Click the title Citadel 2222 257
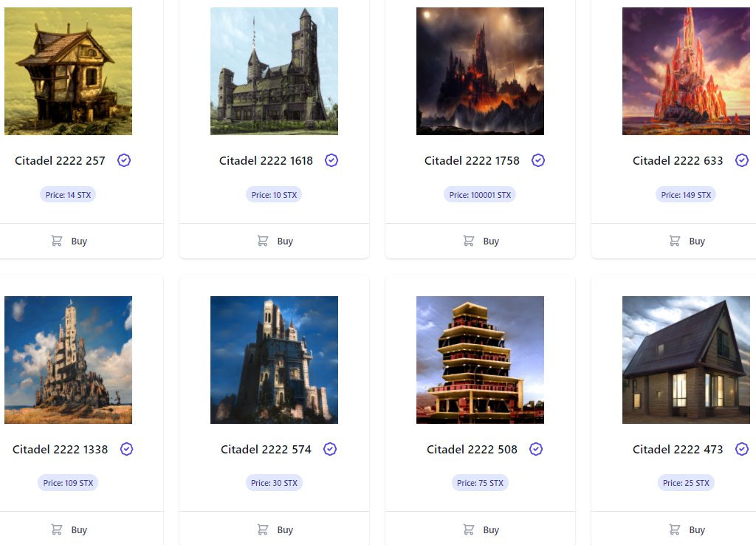 60,160
